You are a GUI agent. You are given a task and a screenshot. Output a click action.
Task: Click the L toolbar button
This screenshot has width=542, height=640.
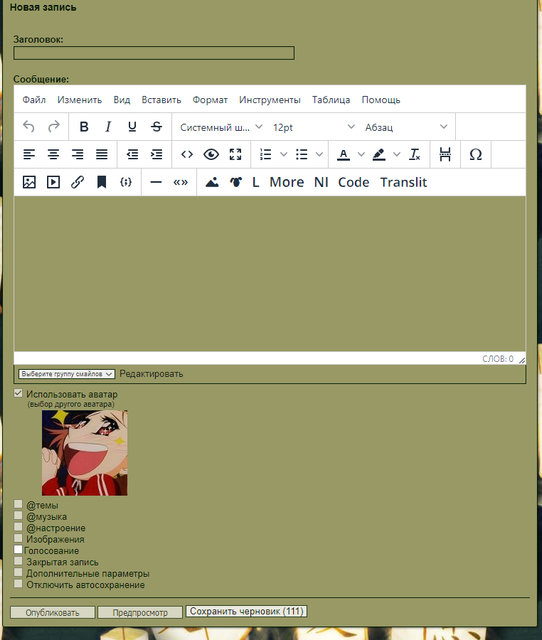click(x=255, y=182)
